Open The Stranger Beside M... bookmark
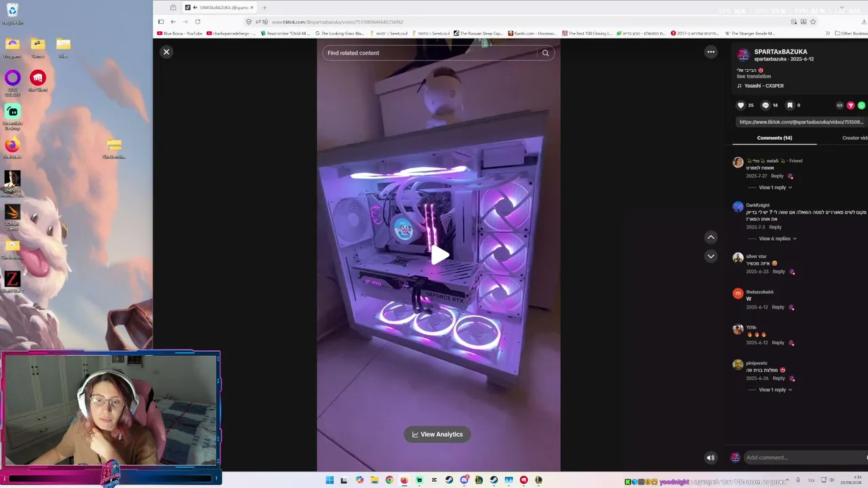The image size is (868, 488). [x=750, y=33]
